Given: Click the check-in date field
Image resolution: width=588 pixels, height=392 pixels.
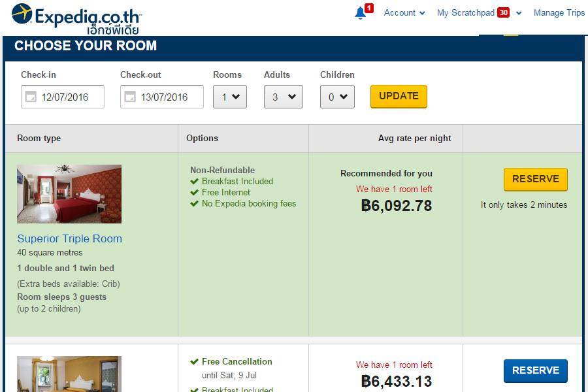Looking at the screenshot, I should (71, 97).
